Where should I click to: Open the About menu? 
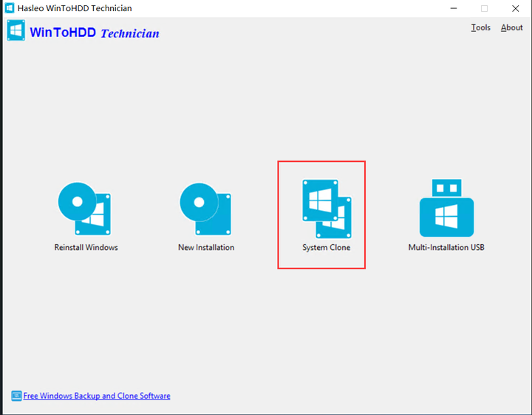[511, 27]
